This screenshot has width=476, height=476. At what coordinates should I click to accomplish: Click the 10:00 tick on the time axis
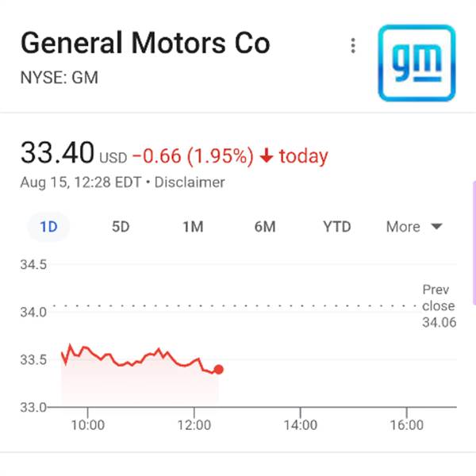[x=88, y=425]
